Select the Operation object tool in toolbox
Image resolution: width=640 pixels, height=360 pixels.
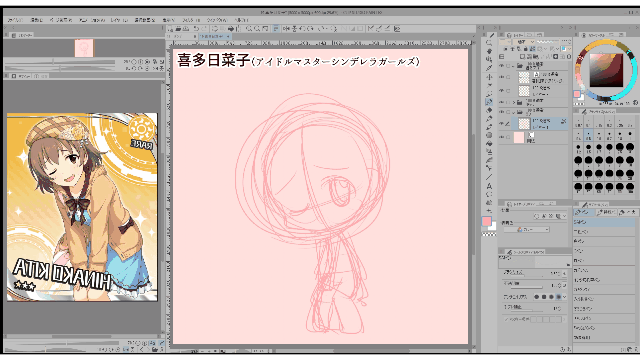(x=489, y=59)
